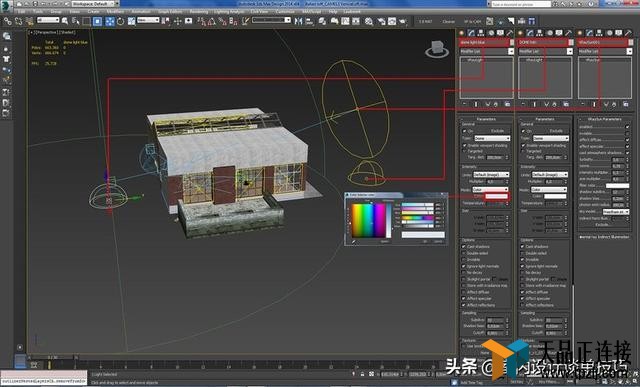The width and height of the screenshot is (640, 387).
Task: Open Type Dome dropdown in dome light blue panel
Action: pyautogui.click(x=492, y=138)
